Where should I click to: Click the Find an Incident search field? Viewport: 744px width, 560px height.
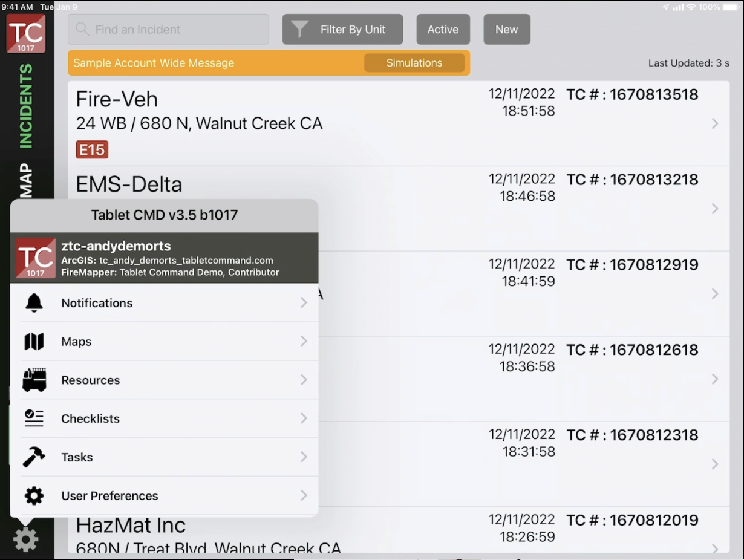point(169,30)
